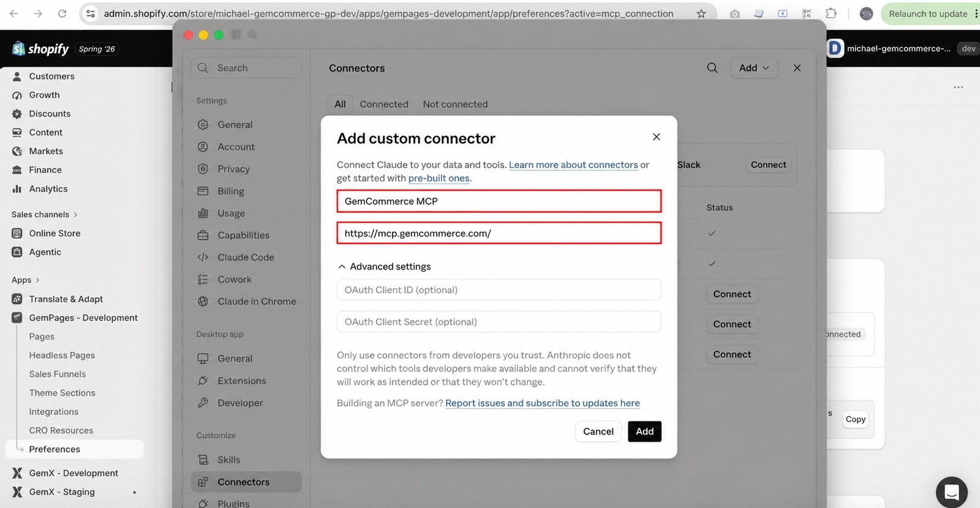Open the Add connector dropdown

pos(754,68)
